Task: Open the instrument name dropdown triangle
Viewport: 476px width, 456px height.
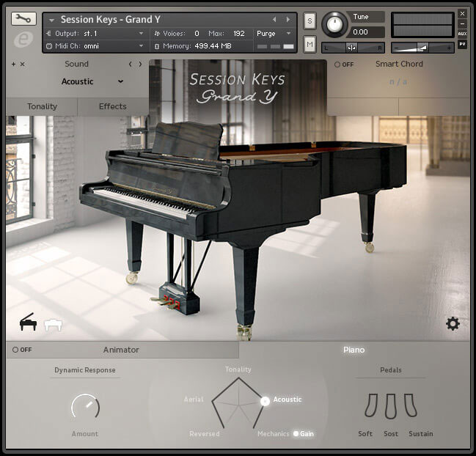Action: (x=51, y=21)
